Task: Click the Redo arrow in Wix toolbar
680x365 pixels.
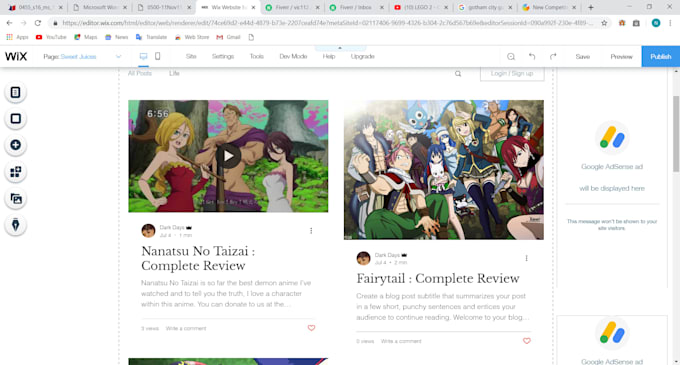Action: click(x=553, y=57)
